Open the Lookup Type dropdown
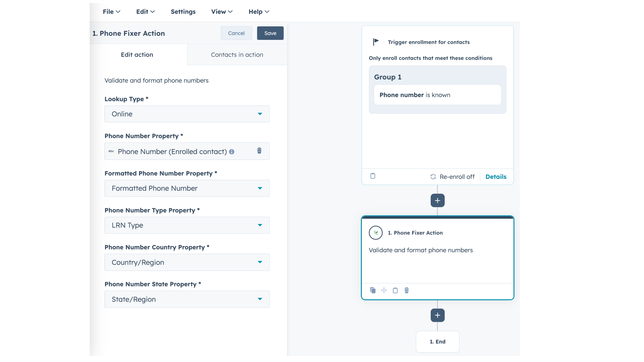The height and width of the screenshot is (362, 644). coord(187,114)
